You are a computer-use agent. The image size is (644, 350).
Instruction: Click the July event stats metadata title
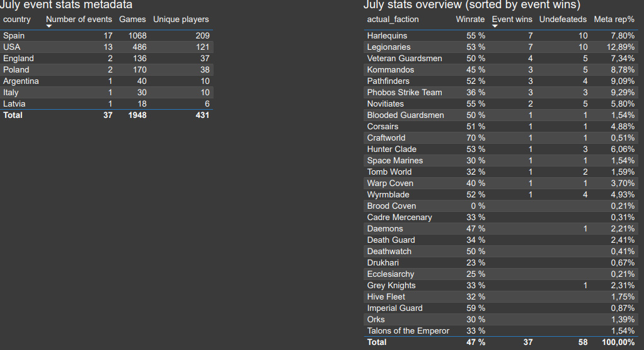[x=66, y=5]
